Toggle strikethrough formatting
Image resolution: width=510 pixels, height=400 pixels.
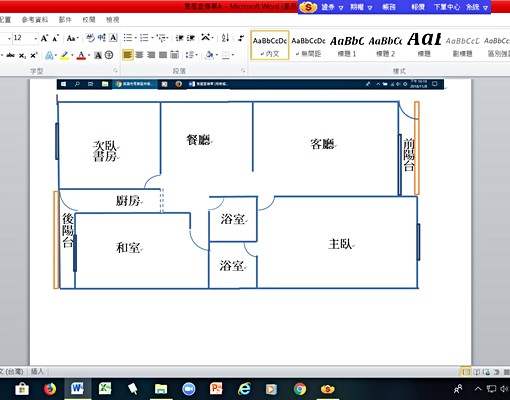10,55
